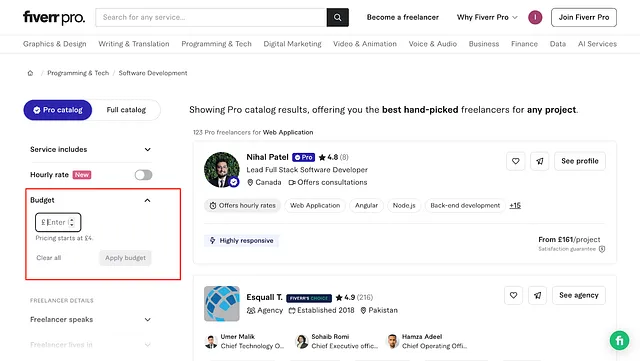Image resolution: width=640 pixels, height=361 pixels.
Task: Send message to Nihal Patel
Action: click(540, 161)
